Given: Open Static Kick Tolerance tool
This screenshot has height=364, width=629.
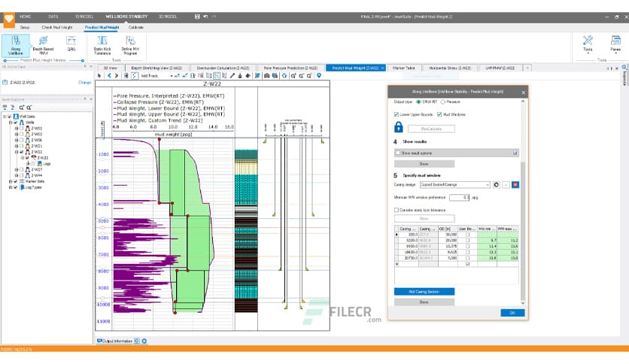Looking at the screenshot, I should click(102, 44).
